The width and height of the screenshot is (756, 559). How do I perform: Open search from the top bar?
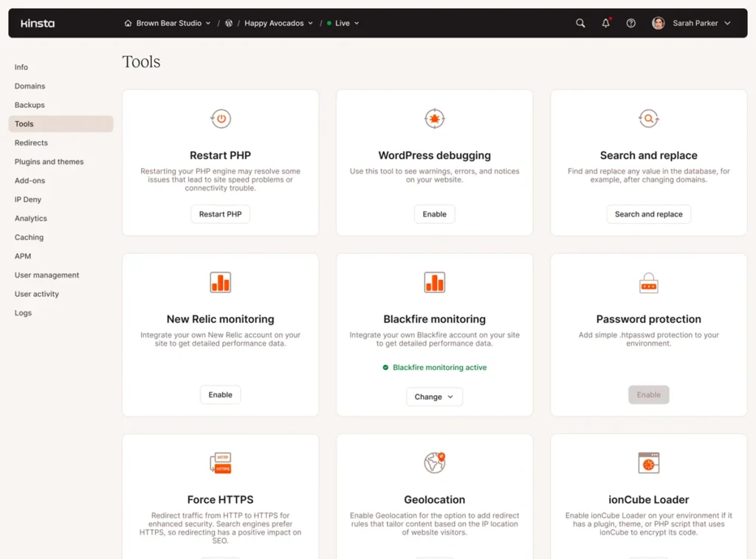[x=580, y=23]
